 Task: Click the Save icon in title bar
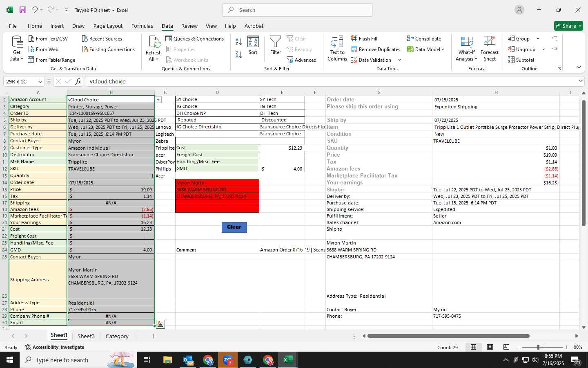[23, 10]
